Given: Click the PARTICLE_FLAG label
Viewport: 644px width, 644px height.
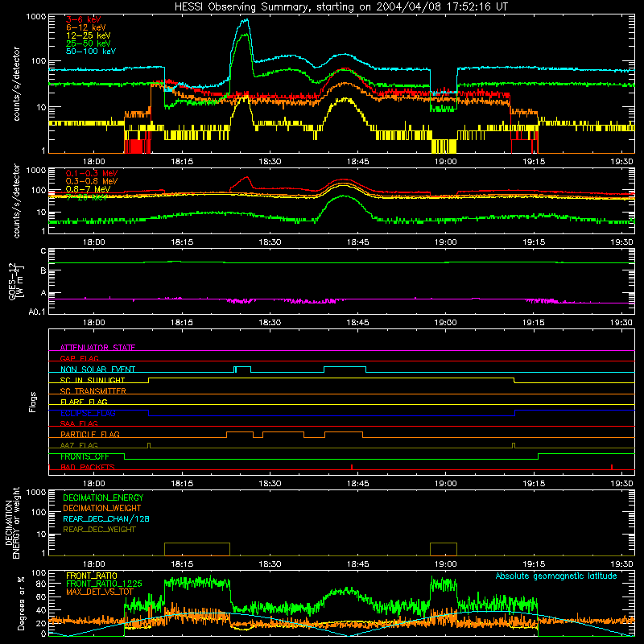Looking at the screenshot, I should pyautogui.click(x=90, y=434).
